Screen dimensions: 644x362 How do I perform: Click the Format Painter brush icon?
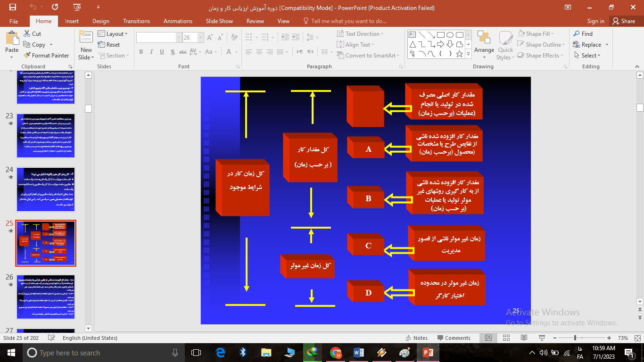(x=27, y=56)
